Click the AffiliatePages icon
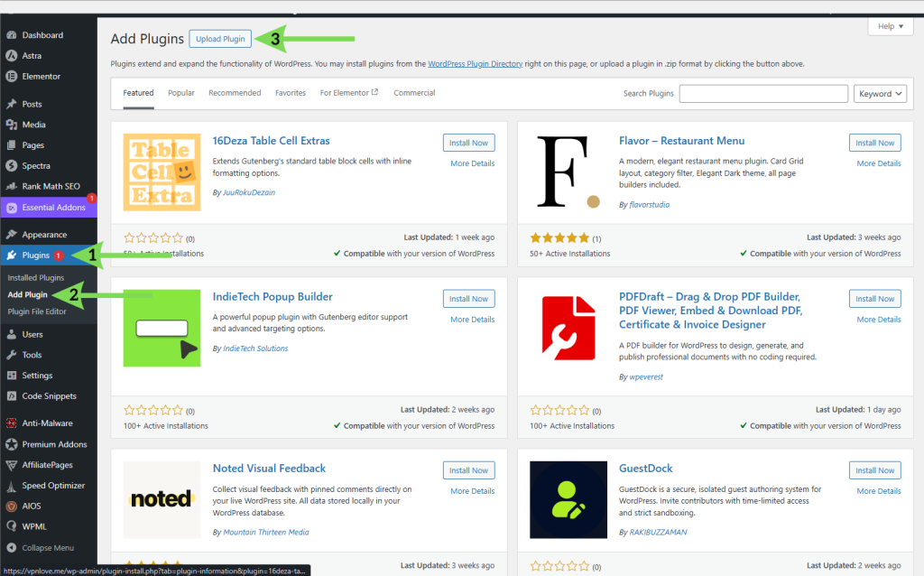This screenshot has height=576, width=924. pos(11,465)
